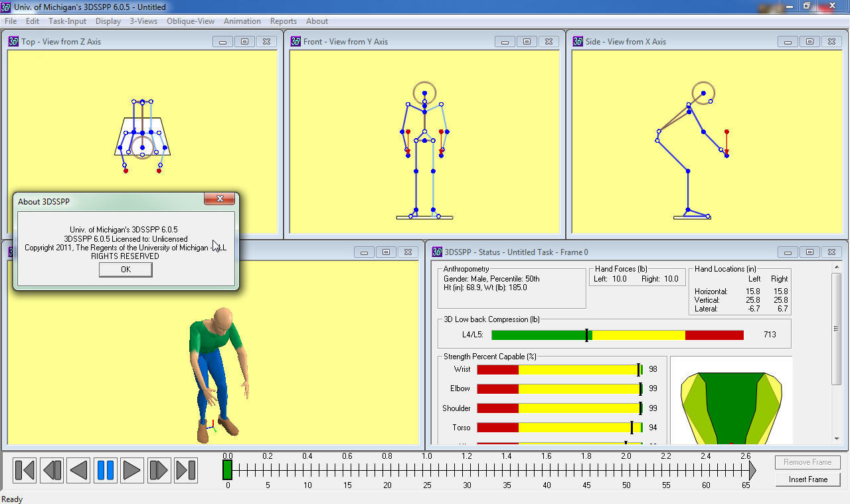Viewport: 850px width, 504px height.
Task: Minimize the Side view window
Action: (787, 41)
